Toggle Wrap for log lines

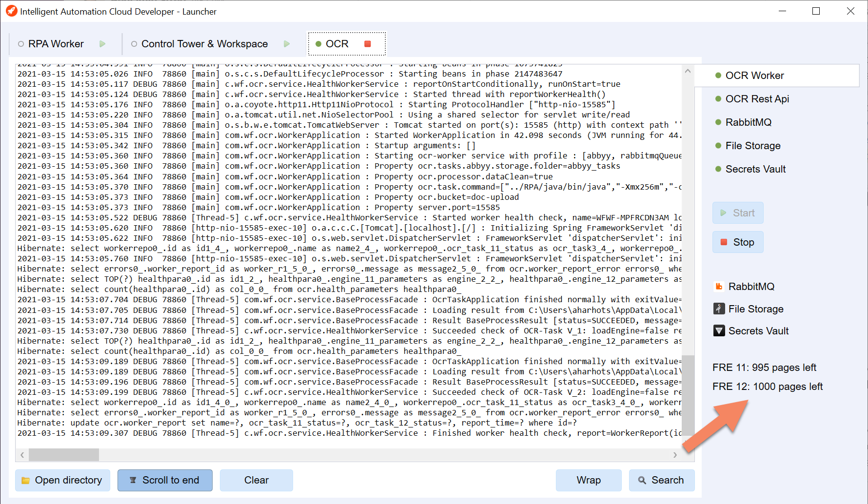coord(589,480)
